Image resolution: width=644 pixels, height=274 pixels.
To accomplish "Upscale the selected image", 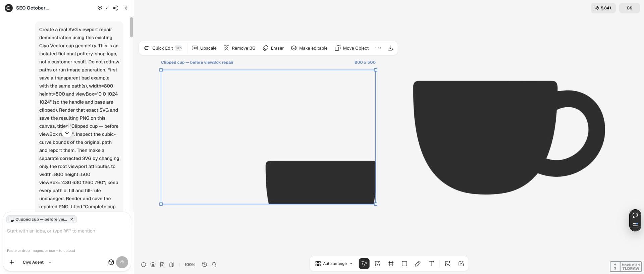I will tap(204, 48).
